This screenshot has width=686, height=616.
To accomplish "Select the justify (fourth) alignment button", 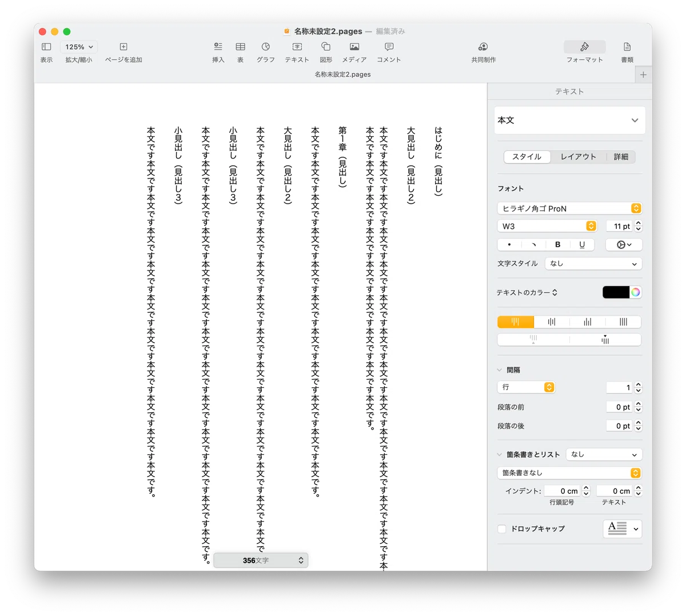I will click(623, 322).
